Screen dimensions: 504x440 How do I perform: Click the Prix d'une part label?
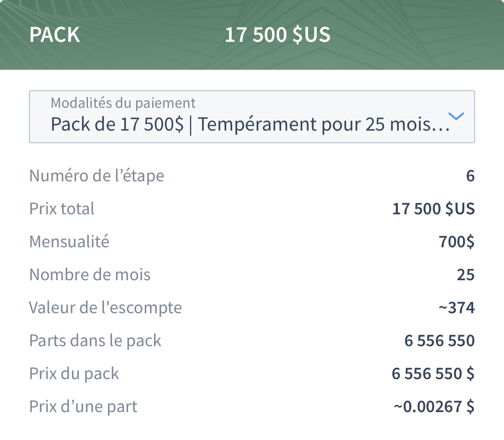point(83,406)
